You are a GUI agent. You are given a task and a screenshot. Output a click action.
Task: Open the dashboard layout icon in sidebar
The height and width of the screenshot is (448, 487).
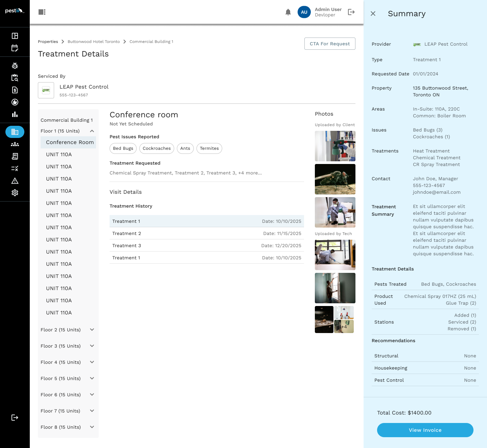[x=15, y=36]
